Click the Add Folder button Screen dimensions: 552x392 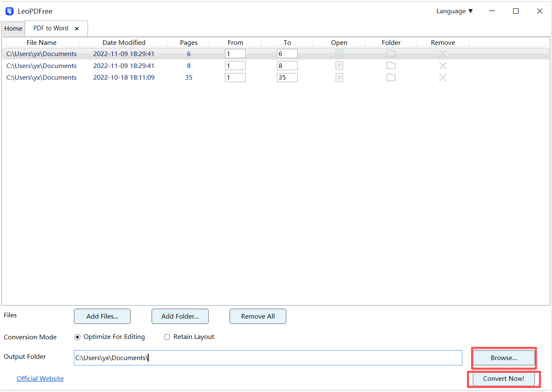tap(180, 316)
